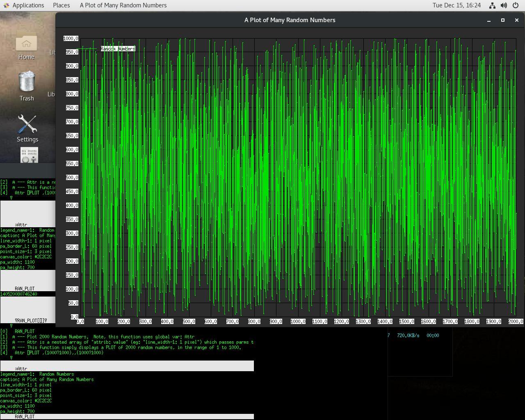Close the plot window
This screenshot has height=420, width=525.
coord(517,20)
